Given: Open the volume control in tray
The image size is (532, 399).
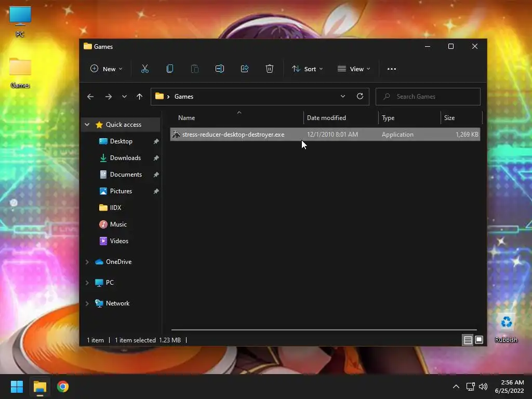Looking at the screenshot, I should (x=483, y=387).
